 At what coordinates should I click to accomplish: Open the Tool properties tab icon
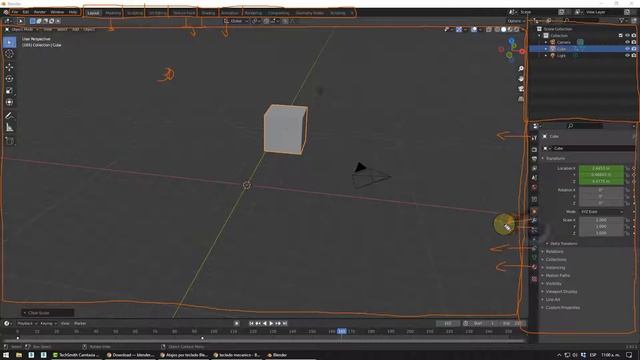(534, 139)
